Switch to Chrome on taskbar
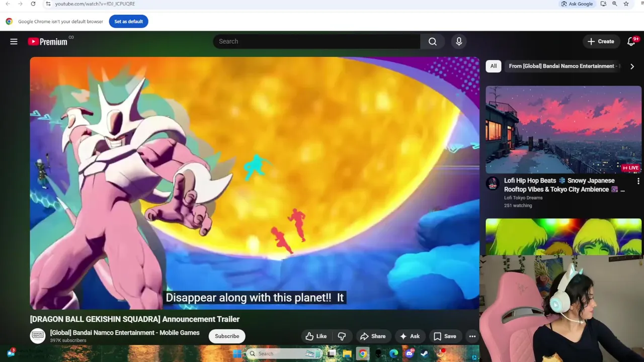644x362 pixels. point(363,354)
